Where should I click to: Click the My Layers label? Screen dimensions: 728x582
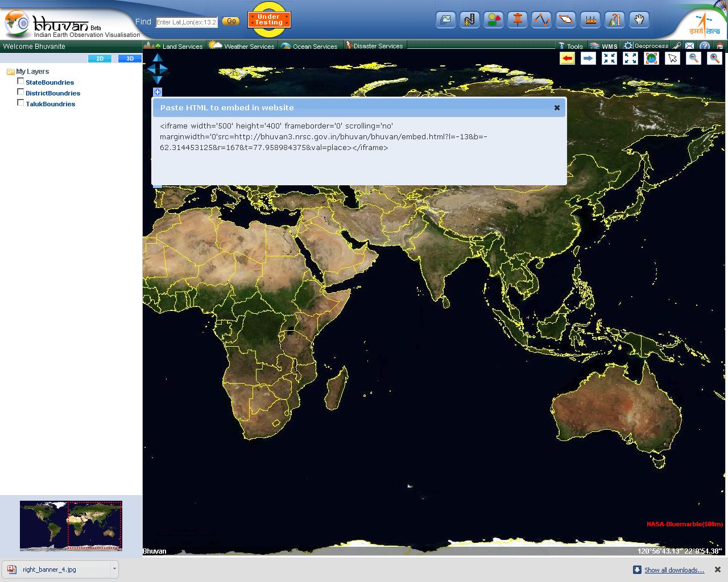32,72
